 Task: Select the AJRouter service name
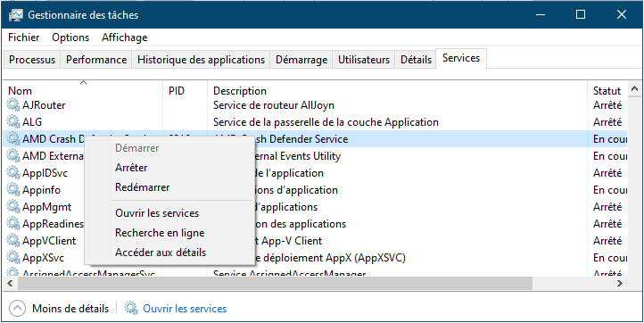tap(44, 105)
